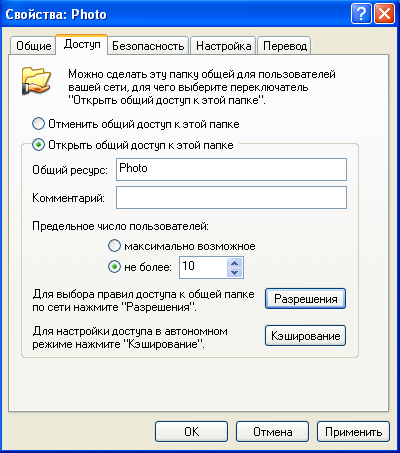
Task: Click the Комментарий label
Action: [68, 198]
